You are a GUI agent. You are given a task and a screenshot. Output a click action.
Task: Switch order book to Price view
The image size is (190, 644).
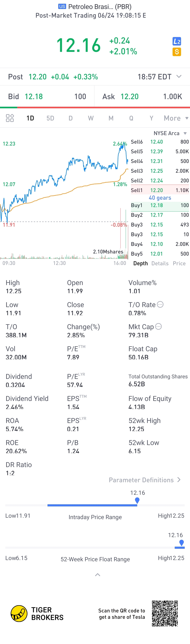179,263
